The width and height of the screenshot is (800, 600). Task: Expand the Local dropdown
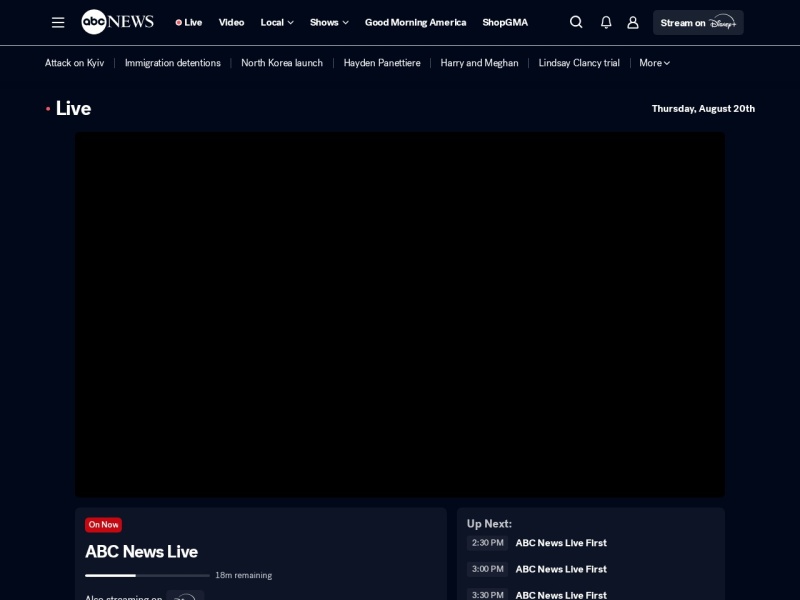(x=277, y=22)
